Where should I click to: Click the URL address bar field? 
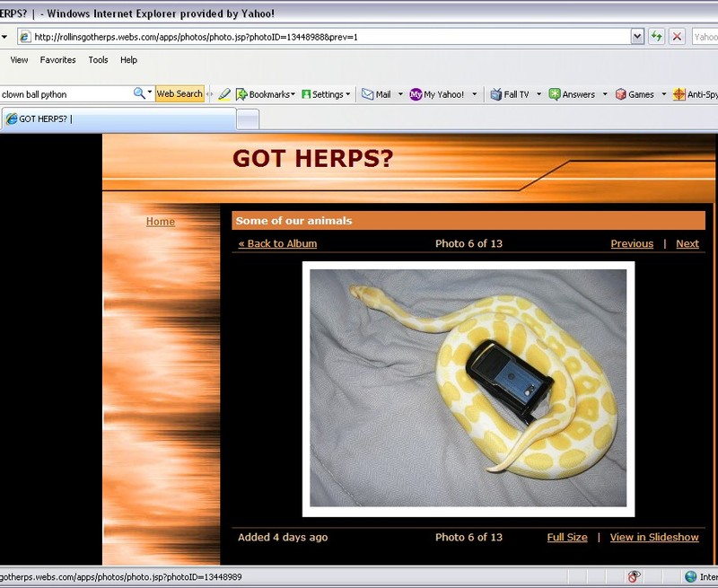tap(325, 37)
